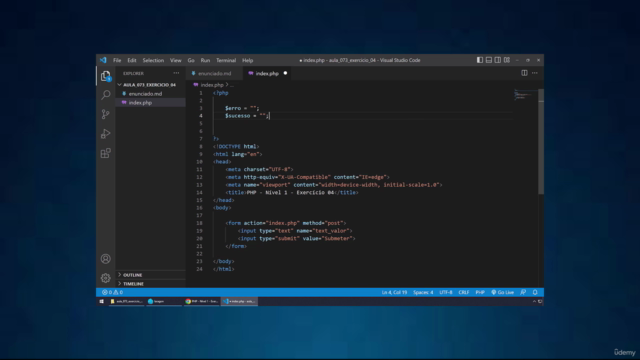This screenshot has width=640, height=360.
Task: Open the File menu
Action: tap(117, 60)
